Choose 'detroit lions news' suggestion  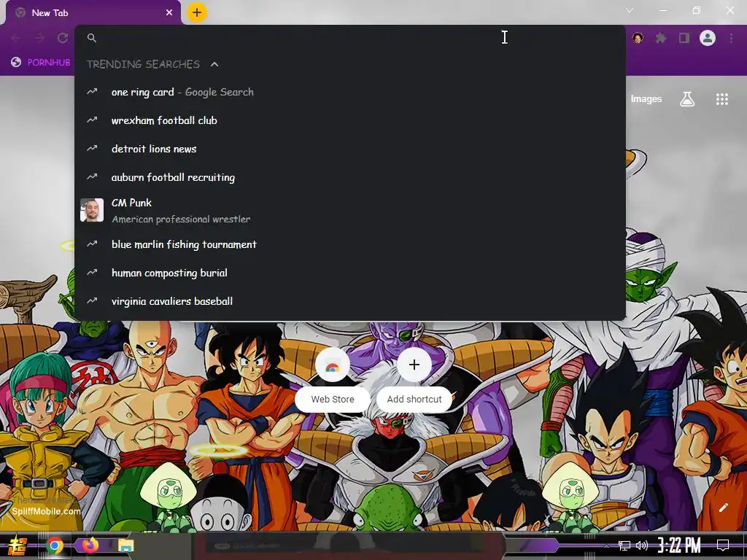tap(349, 149)
